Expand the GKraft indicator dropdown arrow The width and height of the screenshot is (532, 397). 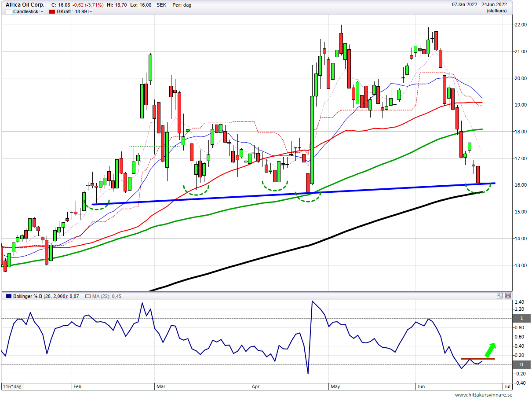tap(91, 11)
